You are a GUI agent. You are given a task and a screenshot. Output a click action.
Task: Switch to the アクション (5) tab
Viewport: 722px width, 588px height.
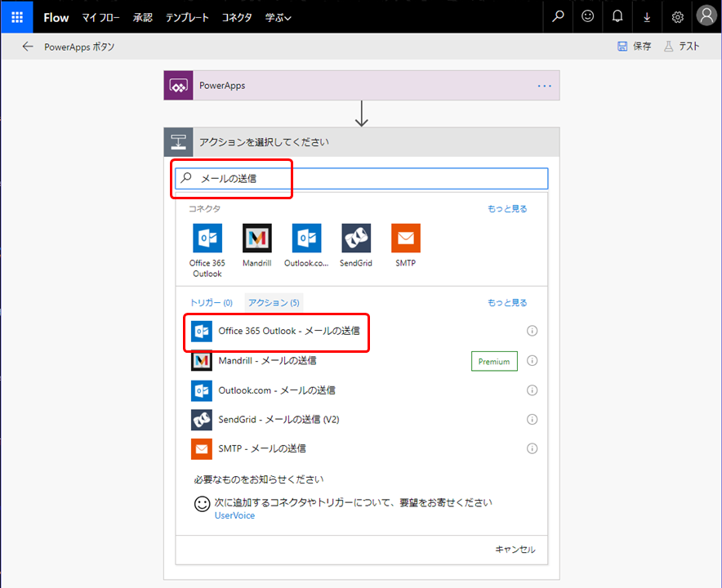(274, 301)
